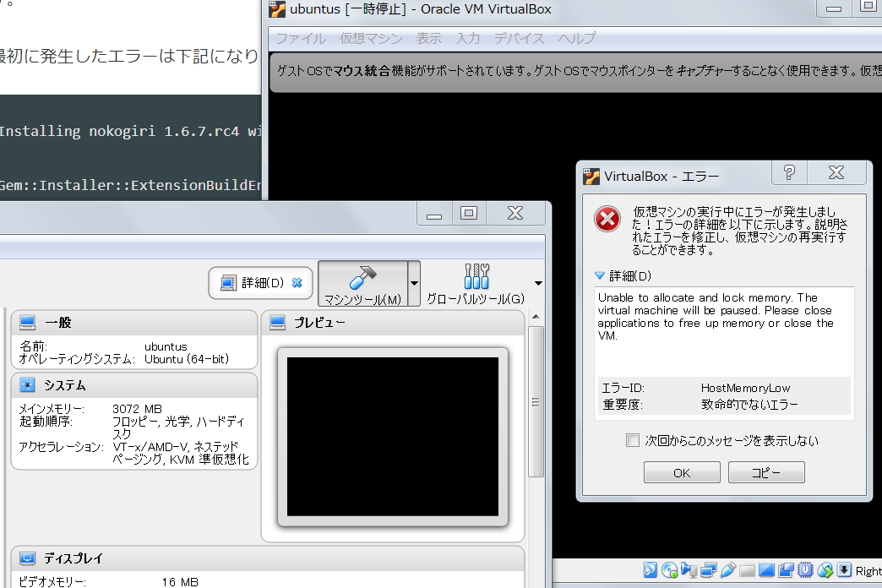
Task: Open the Machine (仮想マシン) menu
Action: click(371, 38)
